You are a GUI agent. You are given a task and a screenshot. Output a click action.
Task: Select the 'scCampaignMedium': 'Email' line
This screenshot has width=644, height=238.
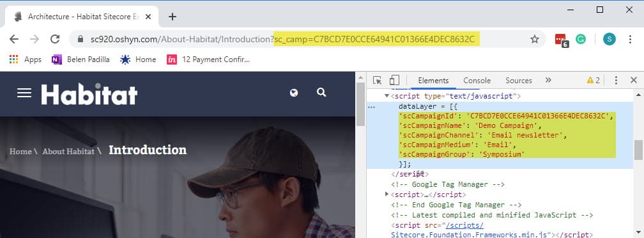pyautogui.click(x=457, y=145)
